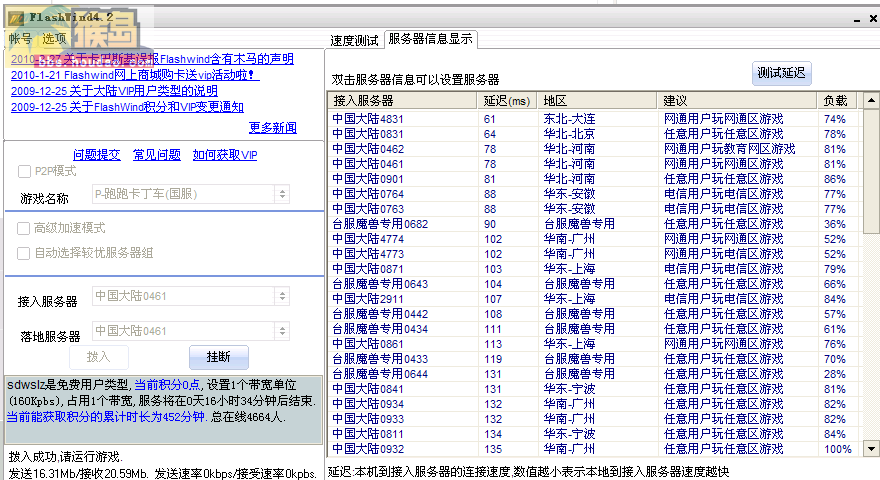
Task: Toggle 自动选择较优服务器组 checkbox
Action: coord(24,253)
